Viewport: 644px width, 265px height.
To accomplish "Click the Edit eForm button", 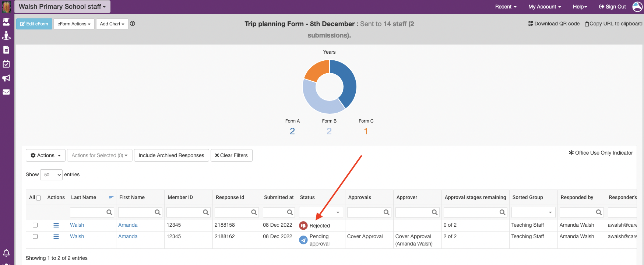I will click(34, 24).
